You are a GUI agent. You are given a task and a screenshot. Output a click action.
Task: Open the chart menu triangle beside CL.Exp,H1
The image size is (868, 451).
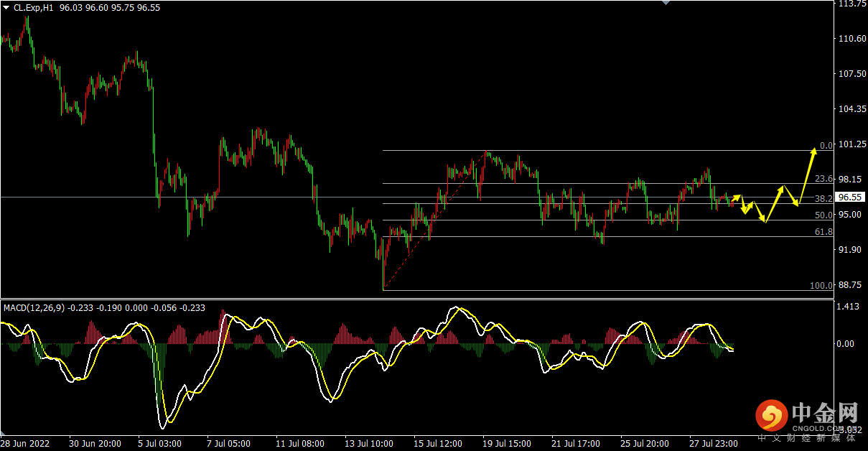pyautogui.click(x=6, y=7)
